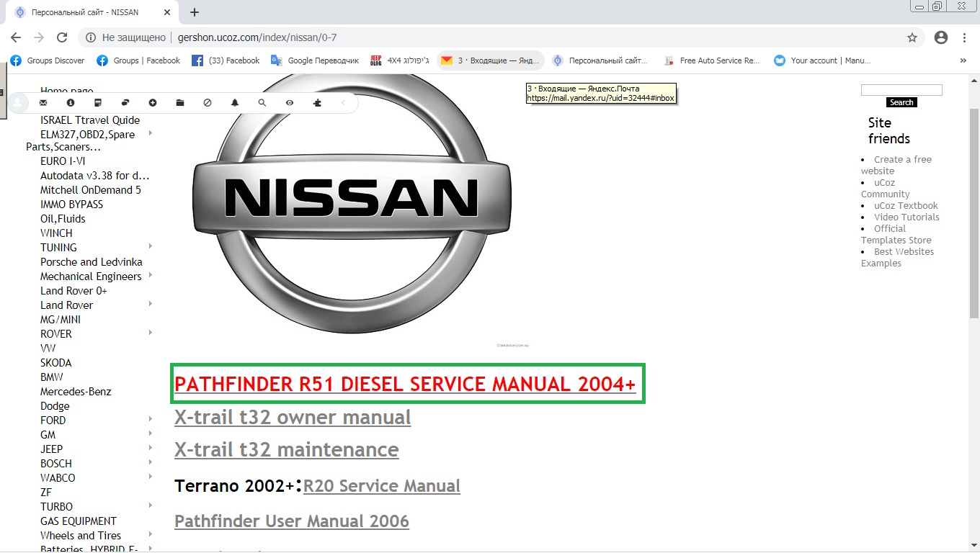
Task: Show hidden bookmarks via the overflow chevron
Action: 963,60
